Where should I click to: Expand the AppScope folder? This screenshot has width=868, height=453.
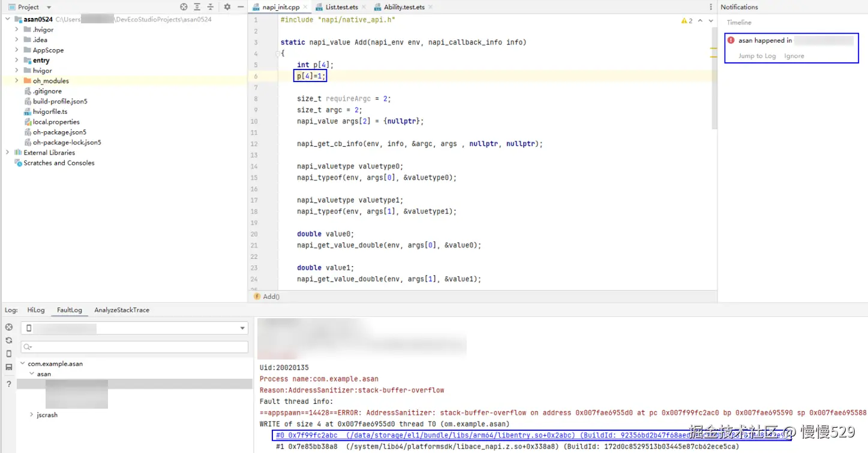click(x=16, y=50)
